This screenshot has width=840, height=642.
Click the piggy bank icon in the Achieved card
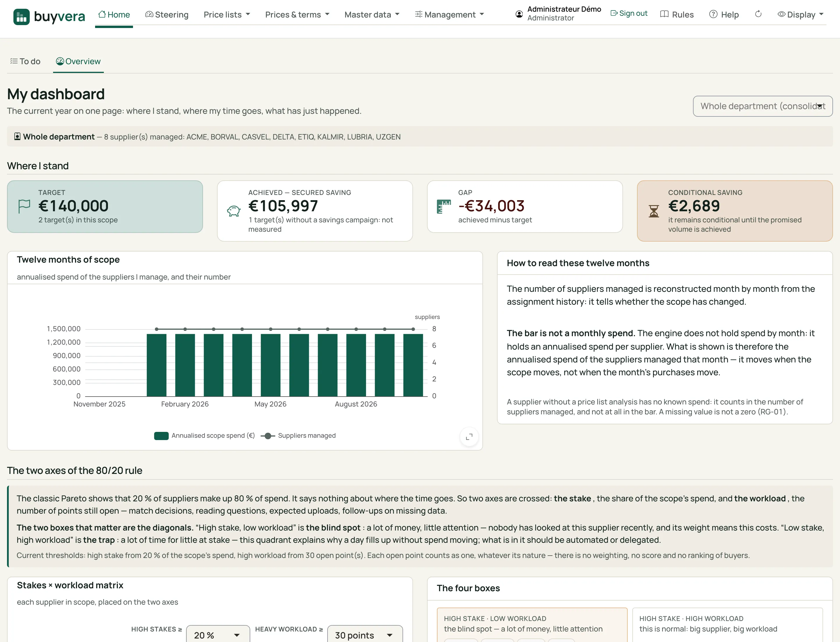pyautogui.click(x=234, y=211)
